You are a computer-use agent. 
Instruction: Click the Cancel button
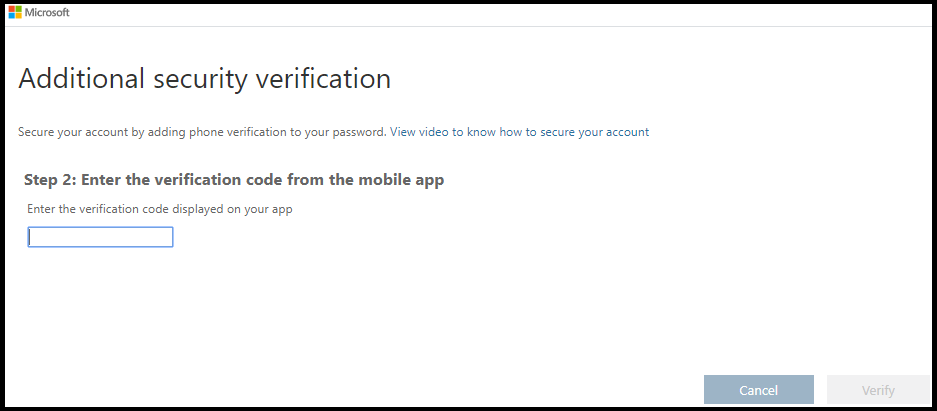tap(758, 390)
